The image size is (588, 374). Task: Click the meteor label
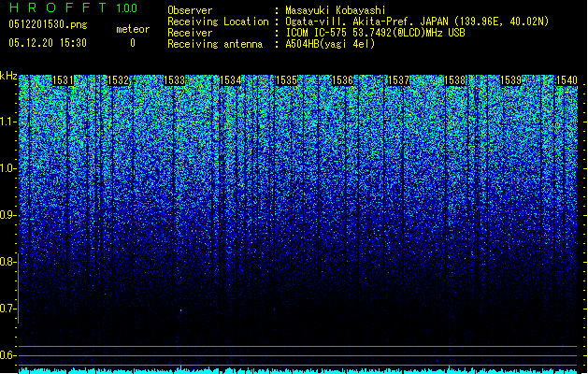[x=133, y=29]
